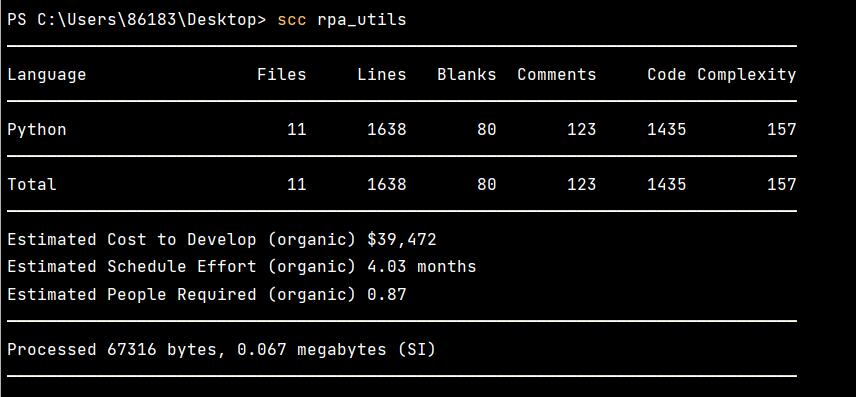856x397 pixels.
Task: Click the 'Language' column header
Action: pyautogui.click(x=46, y=75)
